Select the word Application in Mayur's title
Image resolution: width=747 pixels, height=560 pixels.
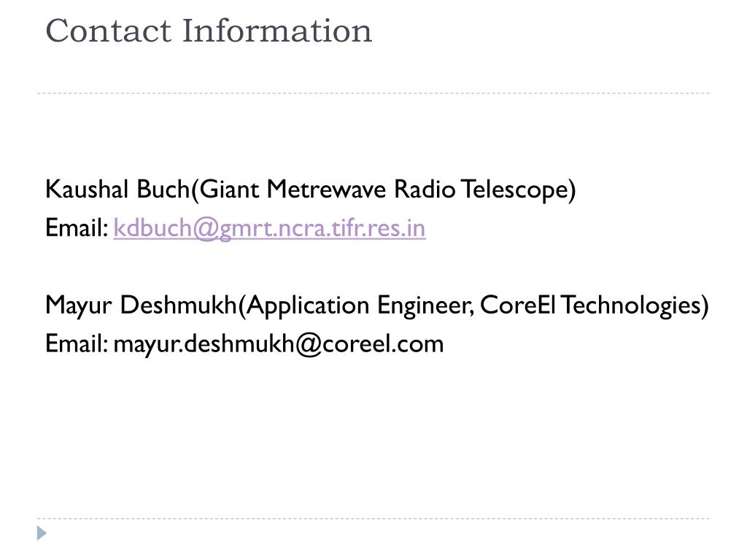tap(309, 306)
